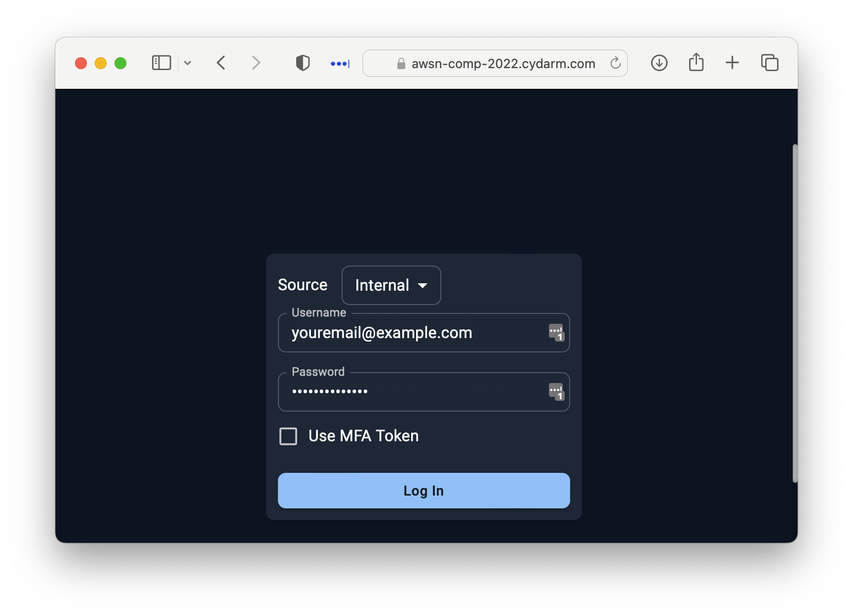Open the Share menu icon
Viewport: 853px width, 616px height.
point(696,62)
